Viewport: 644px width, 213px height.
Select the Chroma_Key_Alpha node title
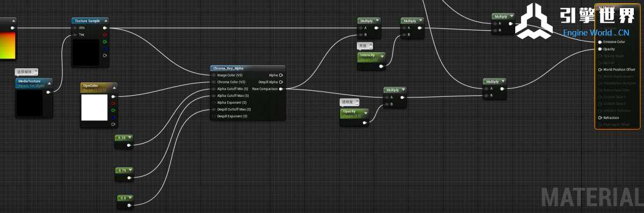pyautogui.click(x=228, y=68)
